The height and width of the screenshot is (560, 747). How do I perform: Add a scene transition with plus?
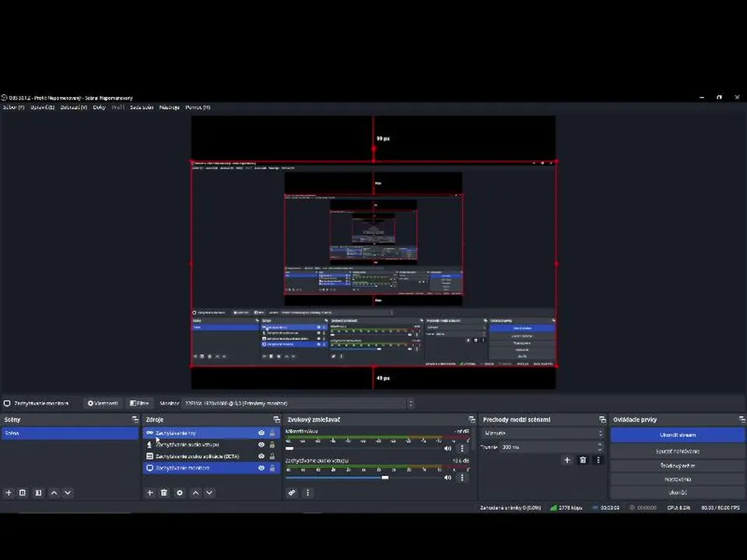point(567,460)
